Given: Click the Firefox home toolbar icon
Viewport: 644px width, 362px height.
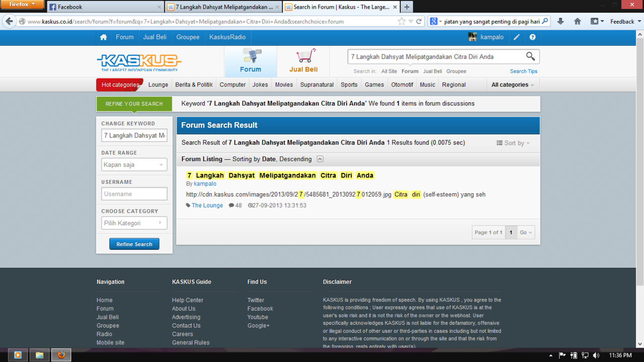Looking at the screenshot, I should point(578,22).
